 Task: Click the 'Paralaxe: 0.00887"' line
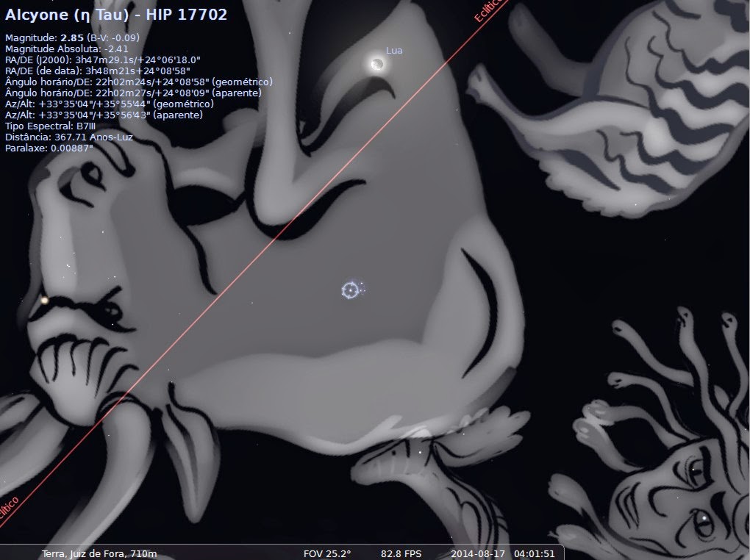[49, 148]
